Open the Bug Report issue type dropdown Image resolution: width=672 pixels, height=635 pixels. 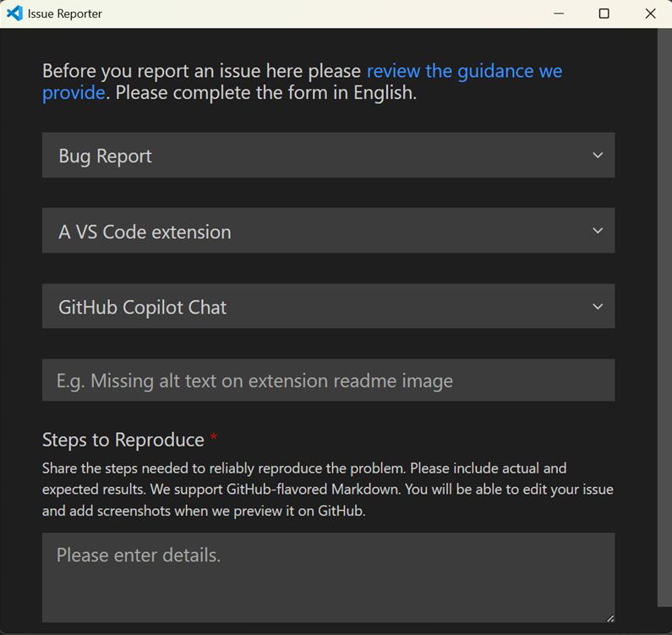point(328,156)
